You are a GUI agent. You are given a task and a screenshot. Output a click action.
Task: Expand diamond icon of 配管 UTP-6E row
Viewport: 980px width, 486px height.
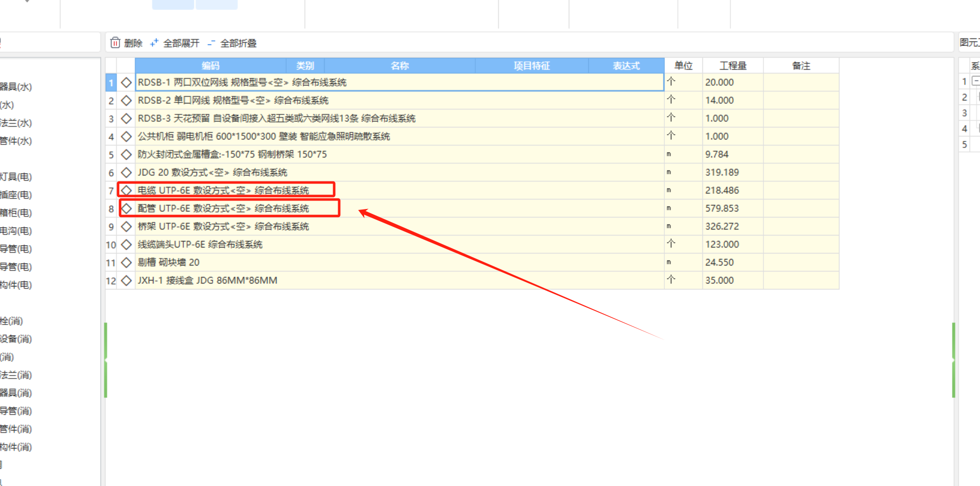pos(126,208)
